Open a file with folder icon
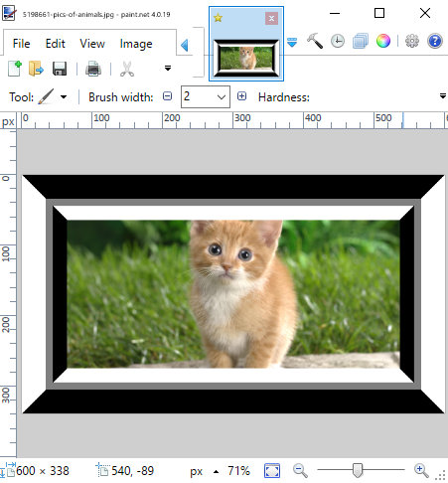The image size is (448, 483). (36, 69)
